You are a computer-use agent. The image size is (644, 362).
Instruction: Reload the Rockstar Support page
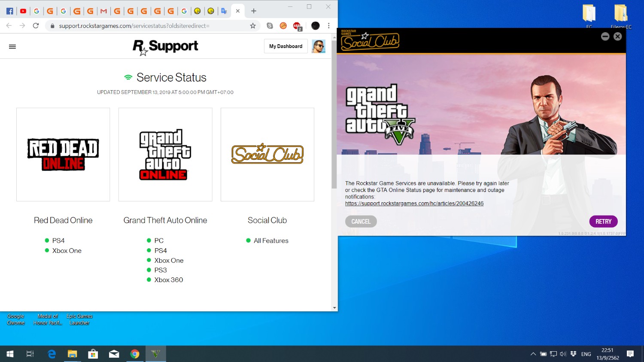[36, 26]
